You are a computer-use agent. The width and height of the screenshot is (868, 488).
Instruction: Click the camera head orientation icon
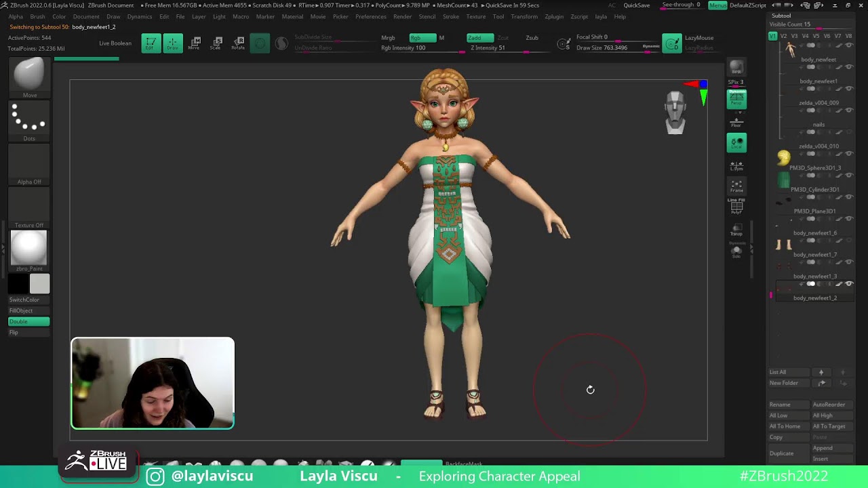[675, 112]
